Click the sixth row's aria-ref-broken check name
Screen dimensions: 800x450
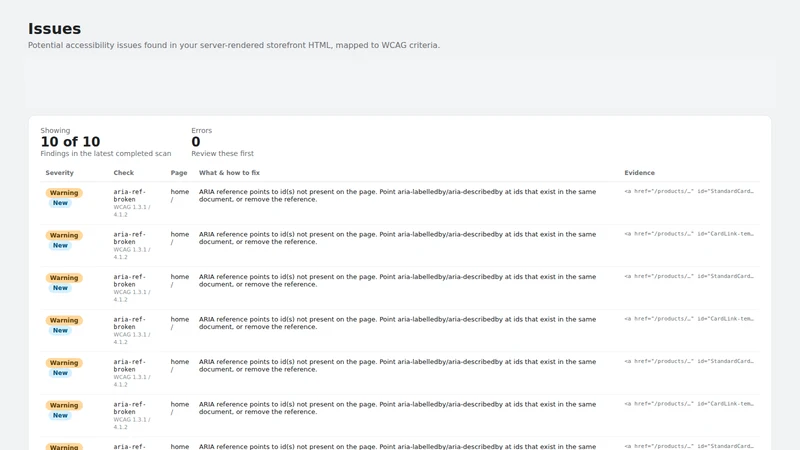130,408
